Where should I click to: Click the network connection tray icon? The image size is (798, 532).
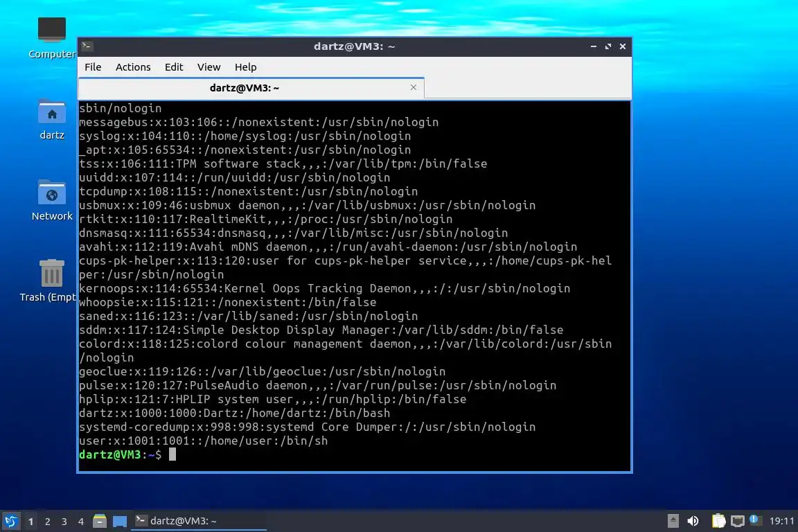point(738,521)
